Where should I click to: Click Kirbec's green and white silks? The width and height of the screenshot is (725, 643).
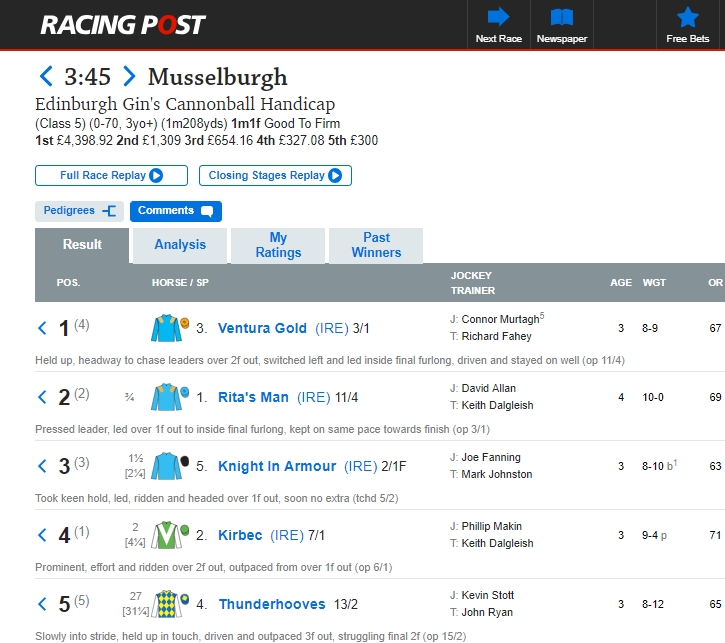169,534
